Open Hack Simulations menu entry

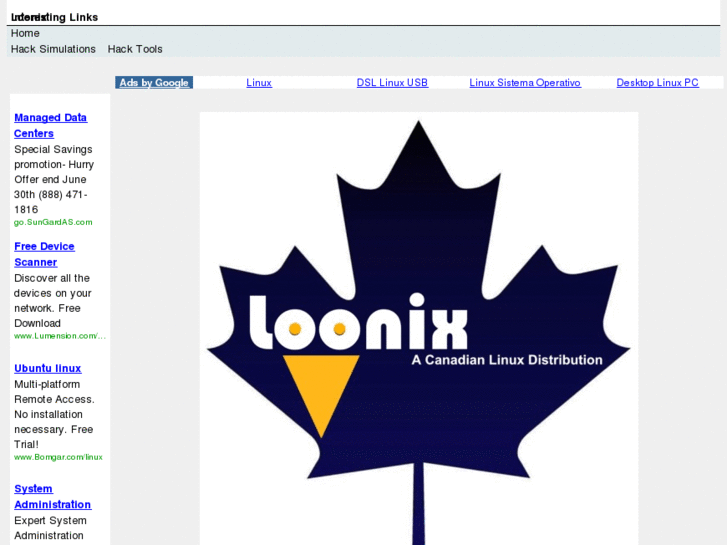(53, 49)
